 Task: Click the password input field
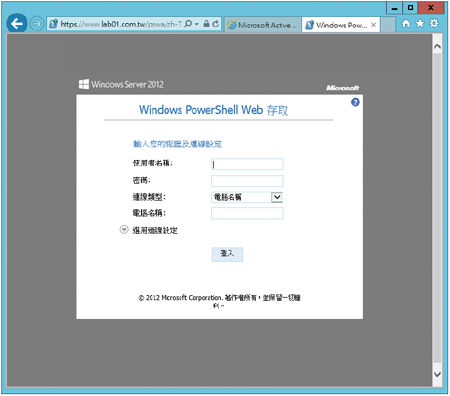pos(247,181)
